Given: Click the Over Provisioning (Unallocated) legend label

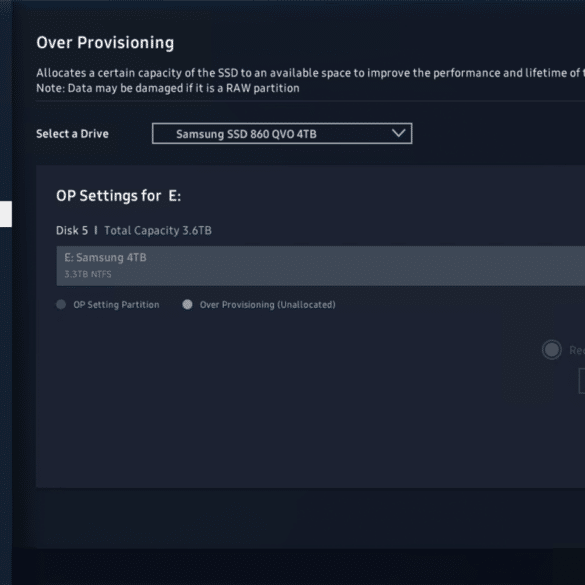Looking at the screenshot, I should 268,305.
